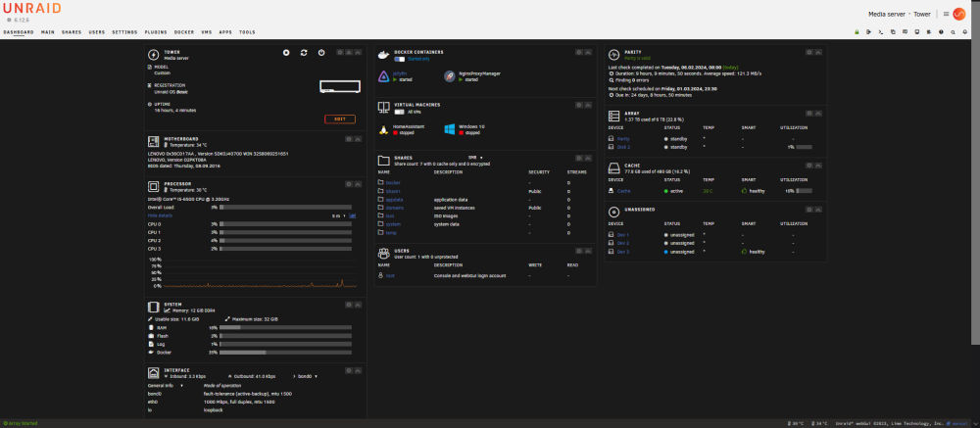Open the notifications bell icon
The height and width of the screenshot is (428, 980).
pos(964,32)
